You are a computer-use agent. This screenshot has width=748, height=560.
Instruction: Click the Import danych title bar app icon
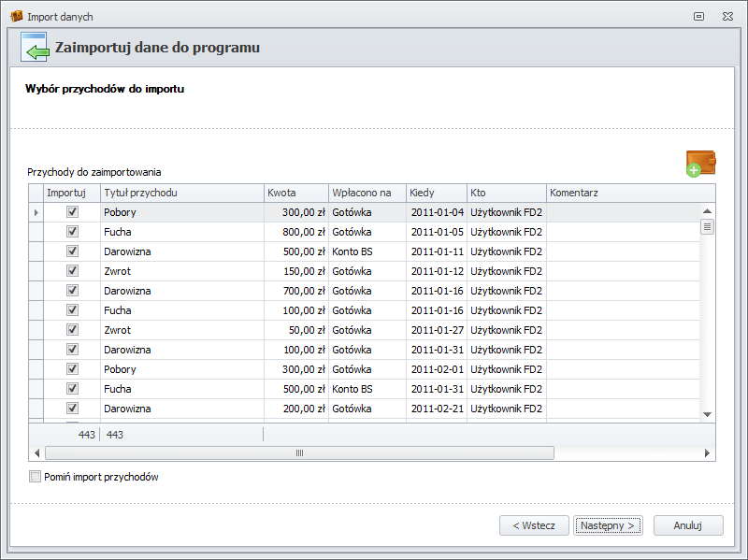pyautogui.click(x=16, y=17)
